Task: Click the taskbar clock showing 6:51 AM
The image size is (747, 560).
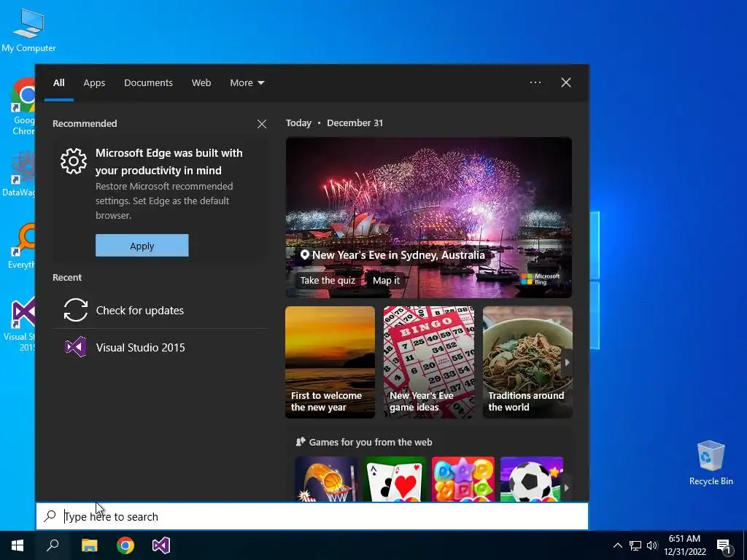Action: (684, 545)
